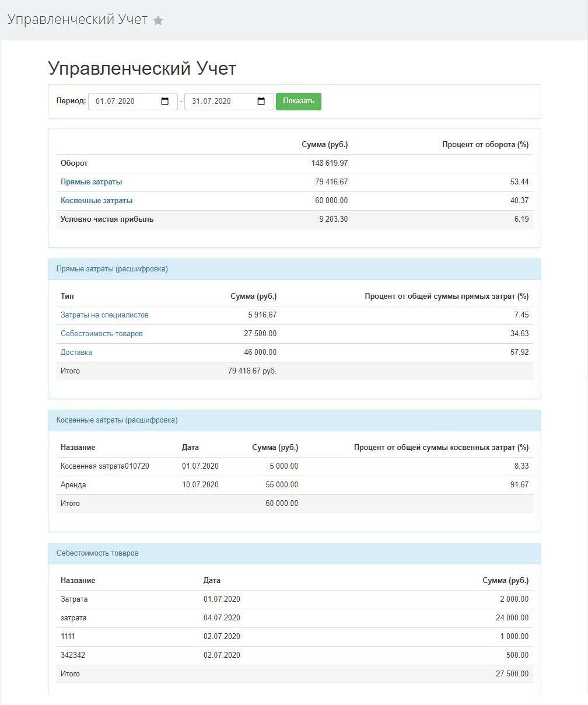Screen dimensions: 588x705
Task: Open the Прямые затраты link in the summary table
Action: point(92,182)
